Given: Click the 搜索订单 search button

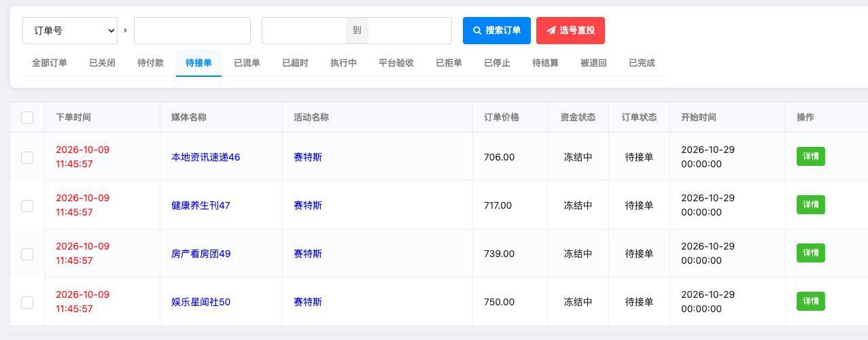Looking at the screenshot, I should (x=497, y=31).
